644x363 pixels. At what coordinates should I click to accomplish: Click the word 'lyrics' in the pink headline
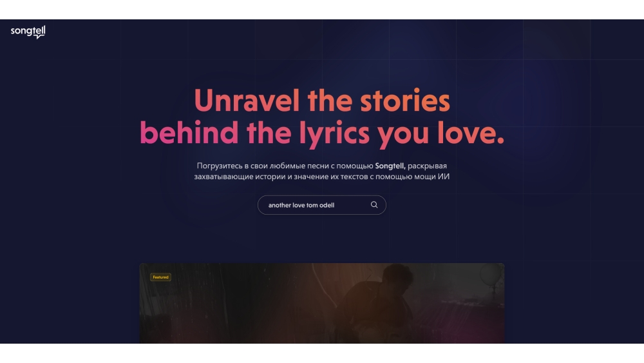[334, 133]
